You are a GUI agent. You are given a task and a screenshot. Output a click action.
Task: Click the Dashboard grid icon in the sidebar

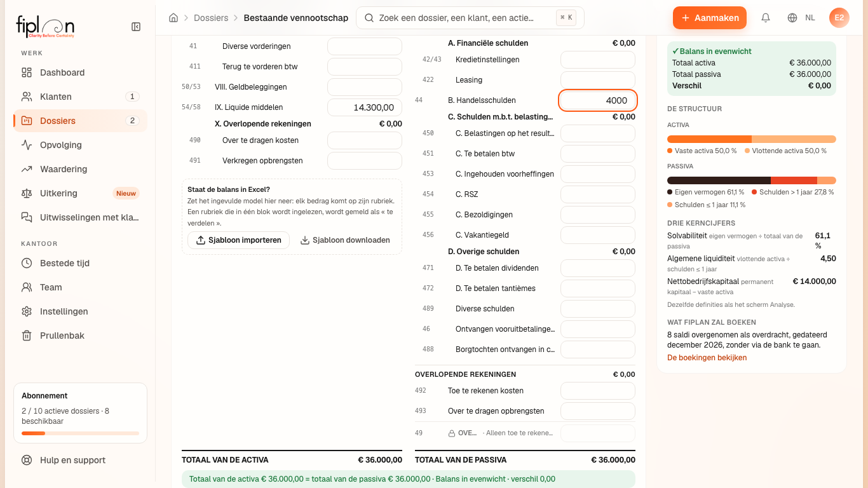coord(27,72)
